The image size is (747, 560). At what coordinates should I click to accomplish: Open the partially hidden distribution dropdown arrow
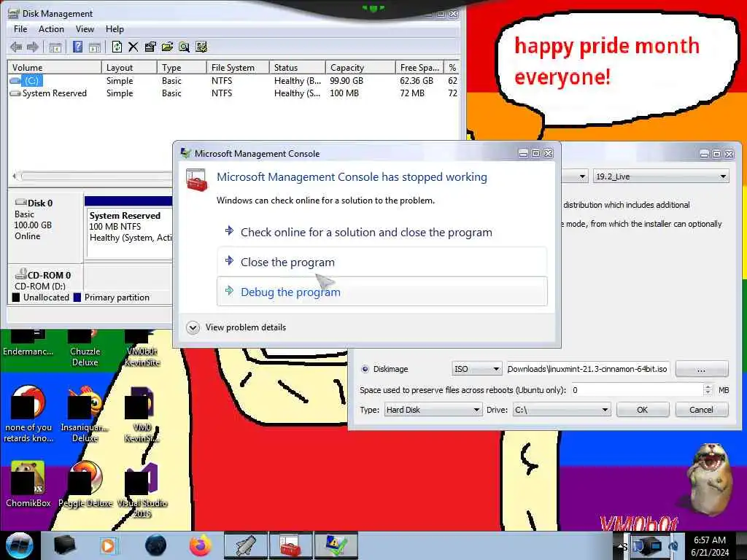click(x=582, y=176)
